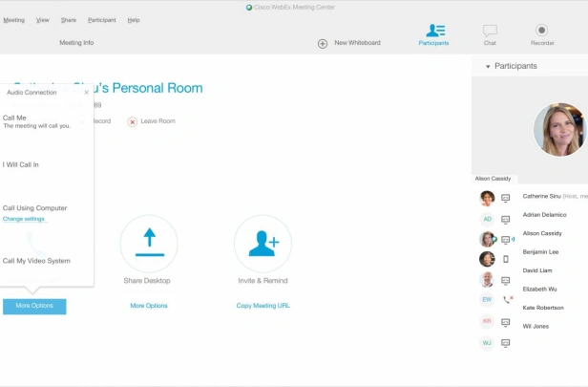588x387 pixels.
Task: Click More Options link under Share Desktop
Action: coord(149,306)
